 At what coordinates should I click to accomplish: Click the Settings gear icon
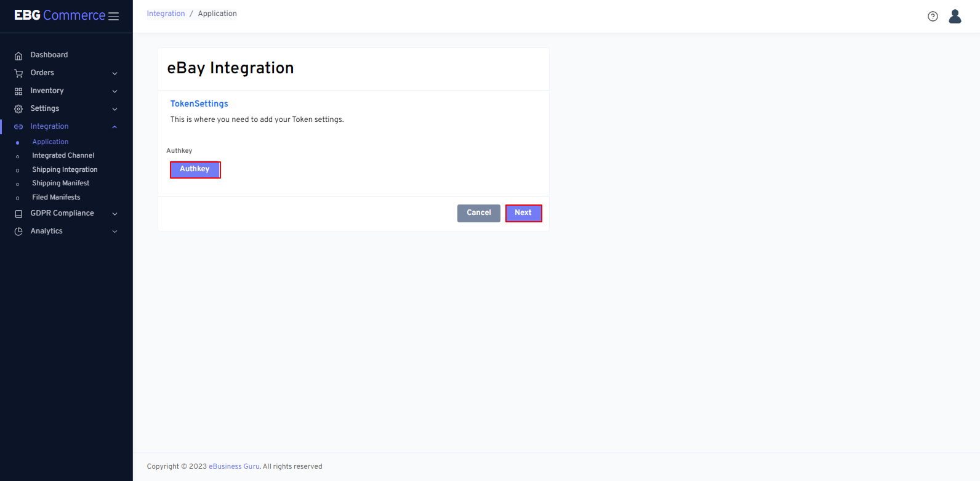point(18,109)
